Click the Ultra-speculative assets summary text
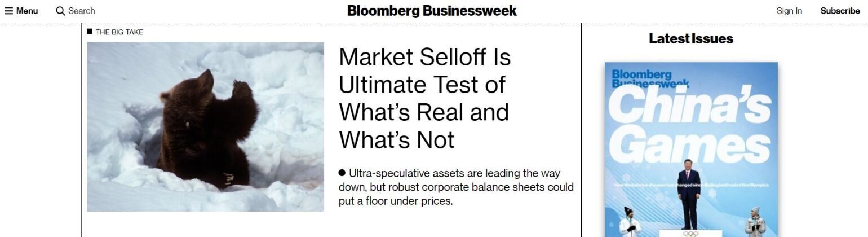Image resolution: width=868 pixels, height=237 pixels. [x=455, y=187]
